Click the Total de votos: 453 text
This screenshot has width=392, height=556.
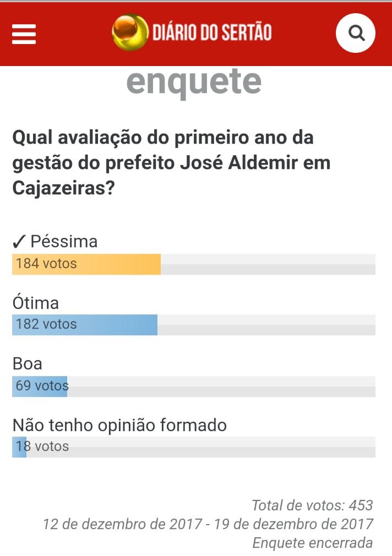coord(312,505)
